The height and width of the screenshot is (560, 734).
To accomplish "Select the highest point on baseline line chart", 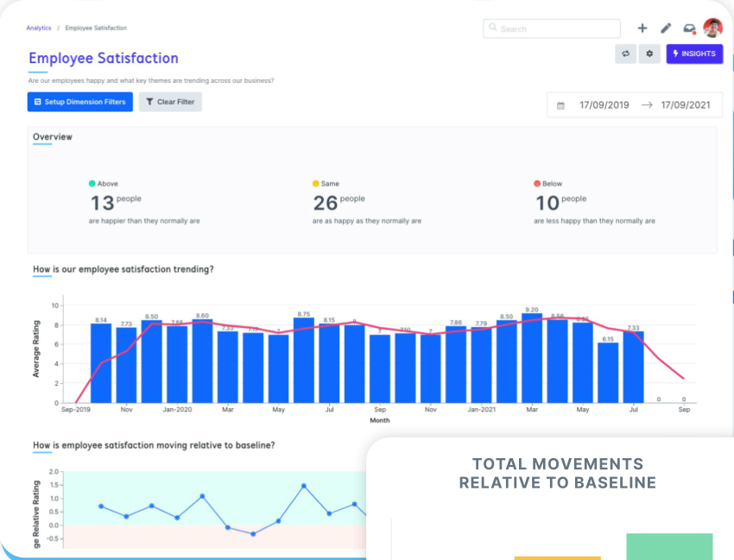I will click(x=304, y=486).
